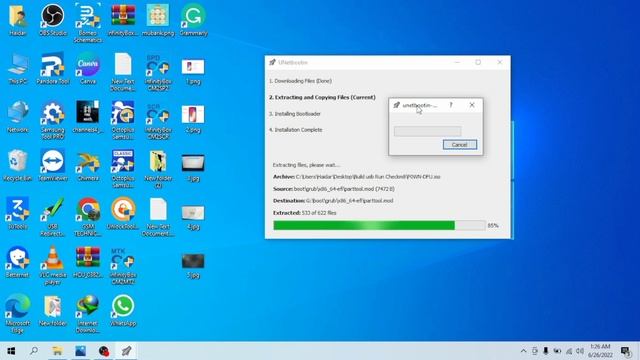This screenshot has height=360, width=640.
Task: Click the 'Extracting and Copying Files (Current)' step
Action: tap(322, 97)
